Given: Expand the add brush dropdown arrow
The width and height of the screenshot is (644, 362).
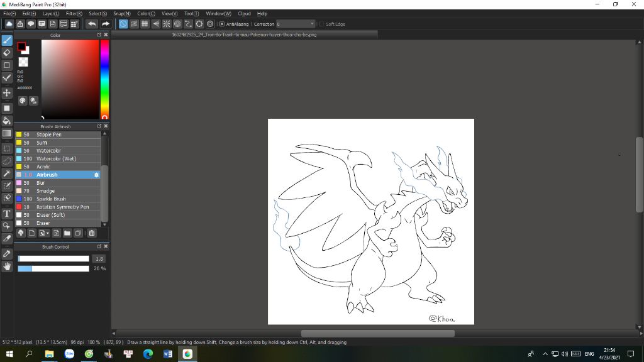Looking at the screenshot, I should pos(48,233).
